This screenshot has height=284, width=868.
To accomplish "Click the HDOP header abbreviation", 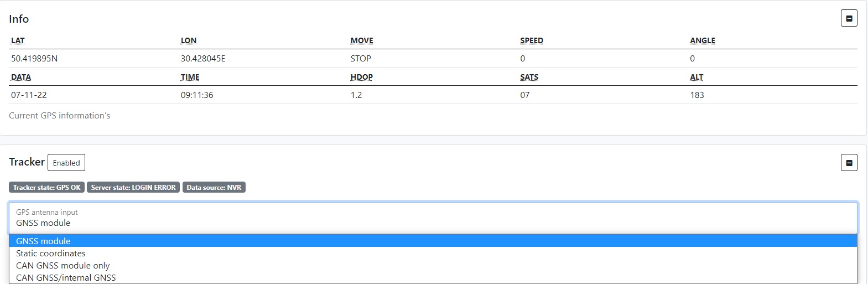I will coord(362,77).
